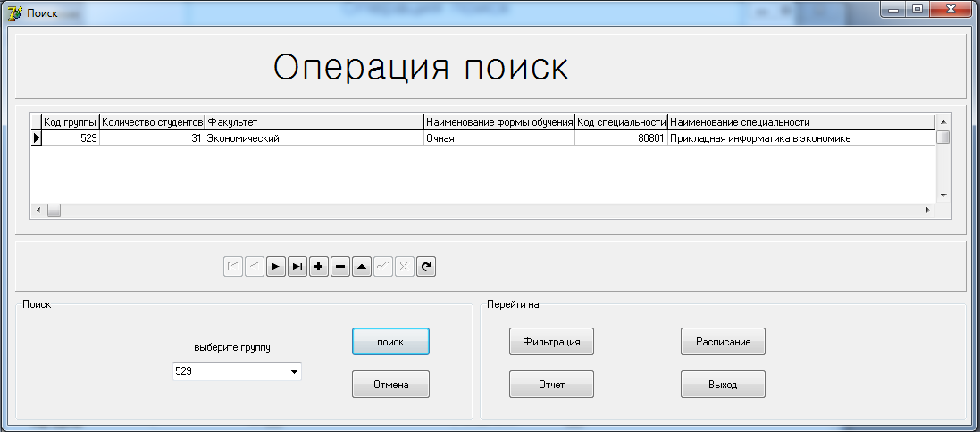
Task: Jump to last record in navigator
Action: click(297, 266)
